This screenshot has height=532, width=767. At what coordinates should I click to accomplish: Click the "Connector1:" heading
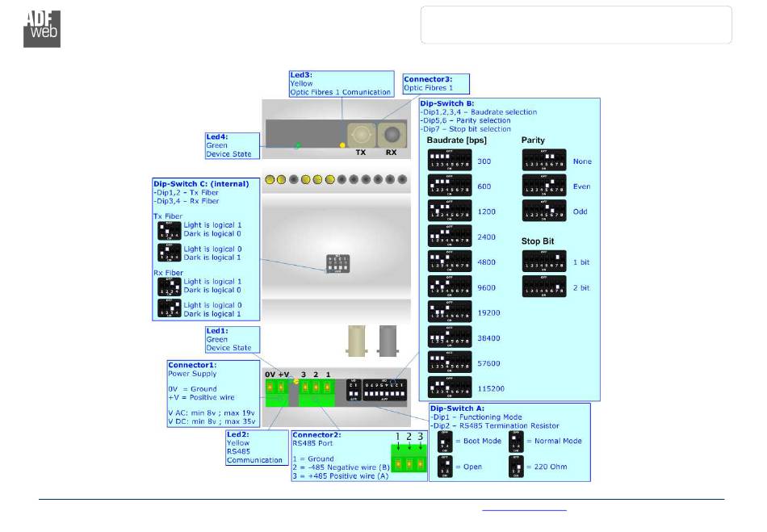tap(192, 365)
